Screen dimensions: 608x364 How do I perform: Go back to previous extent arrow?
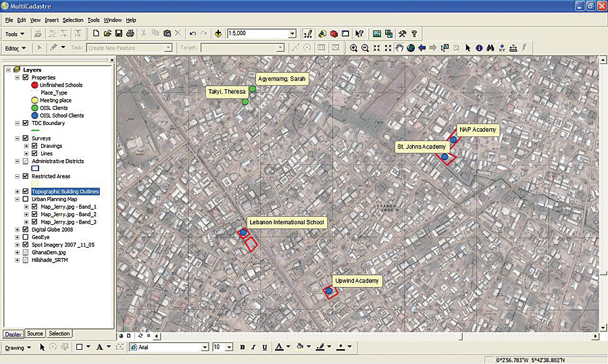[x=422, y=48]
